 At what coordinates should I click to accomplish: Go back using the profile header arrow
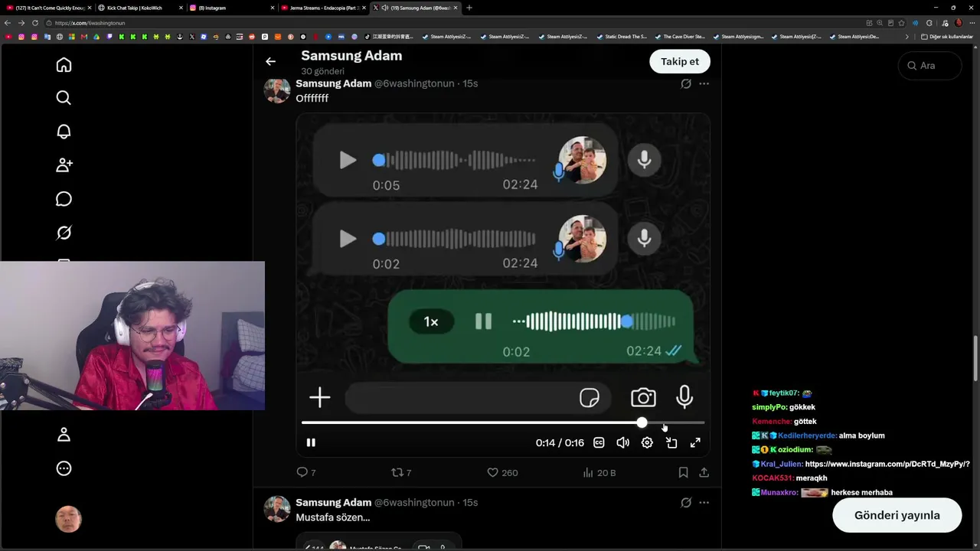(x=270, y=61)
